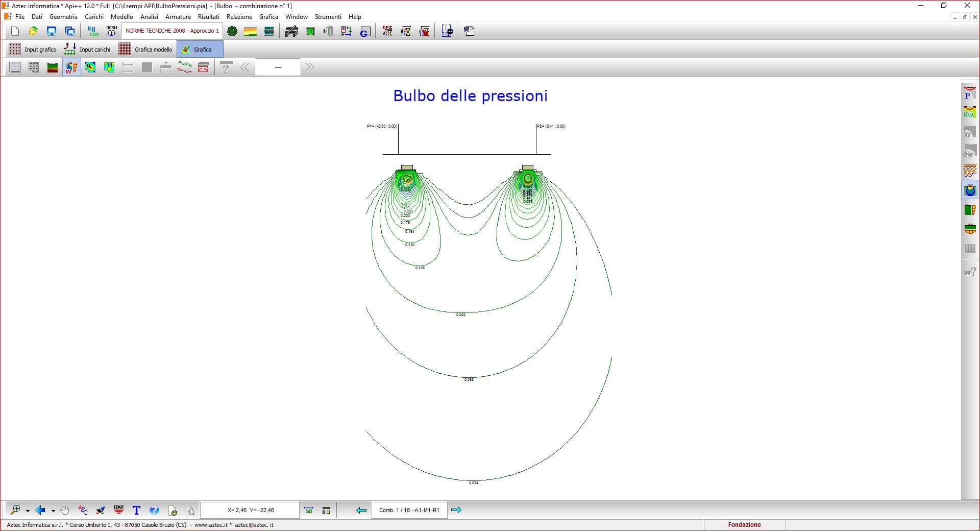Select the pan hand tool

pos(65,510)
